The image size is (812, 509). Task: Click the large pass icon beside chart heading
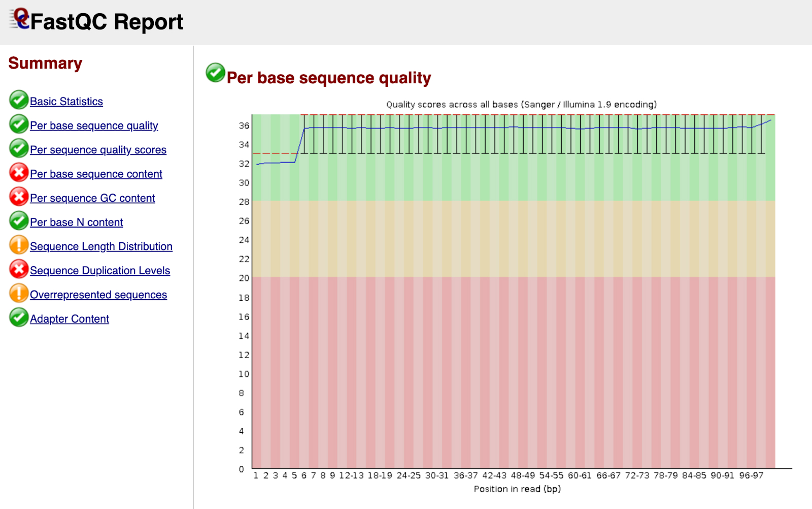click(215, 73)
